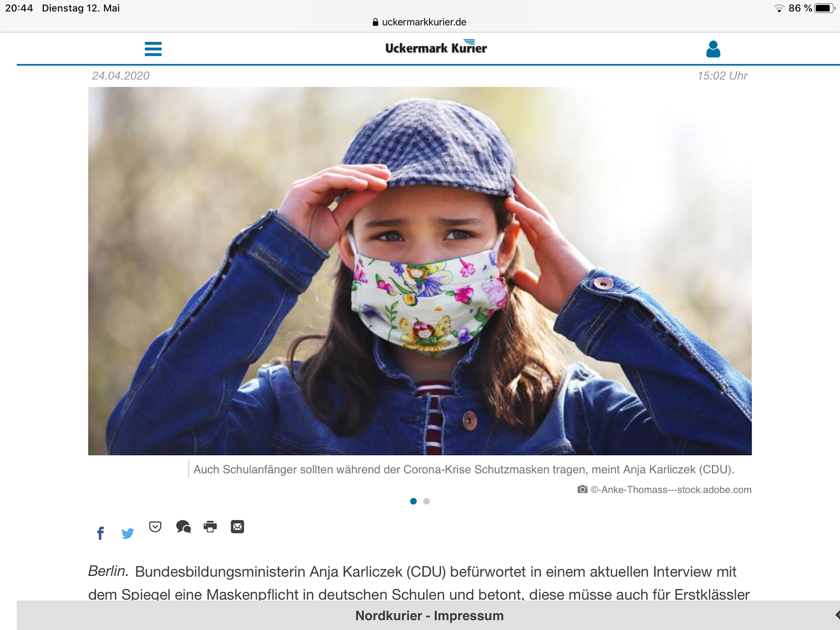Send article by email envelope icon

[238, 527]
